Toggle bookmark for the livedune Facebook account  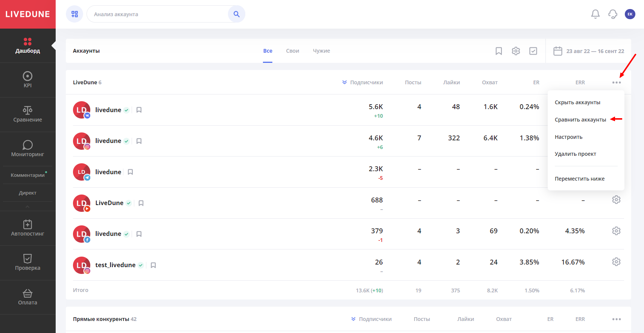[x=139, y=234]
